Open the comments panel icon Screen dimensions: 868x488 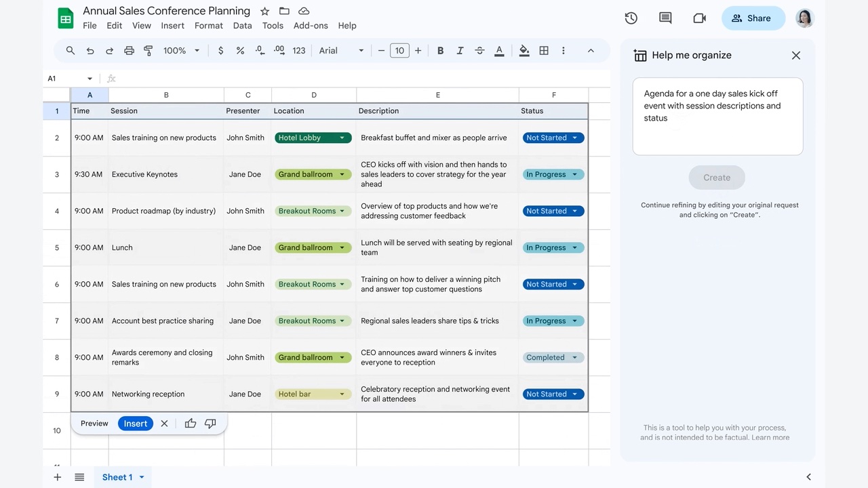(665, 18)
